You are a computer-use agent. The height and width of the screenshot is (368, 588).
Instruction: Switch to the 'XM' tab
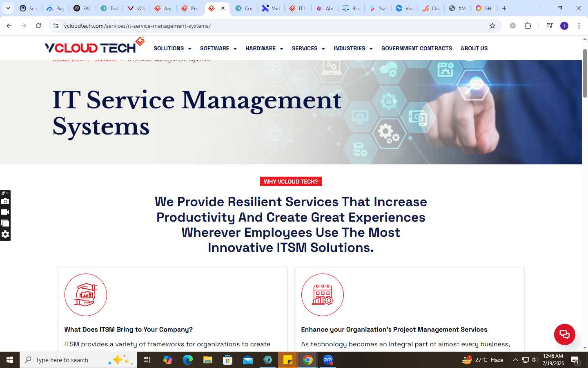pos(457,8)
